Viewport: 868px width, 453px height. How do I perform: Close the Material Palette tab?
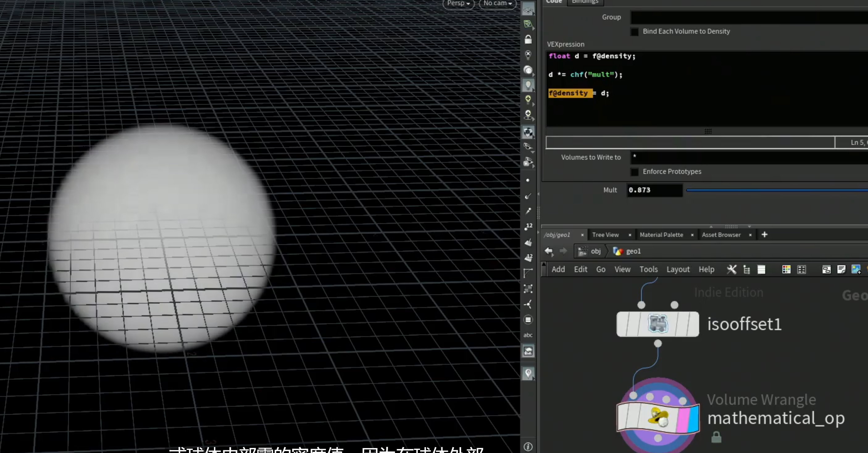pyautogui.click(x=692, y=235)
